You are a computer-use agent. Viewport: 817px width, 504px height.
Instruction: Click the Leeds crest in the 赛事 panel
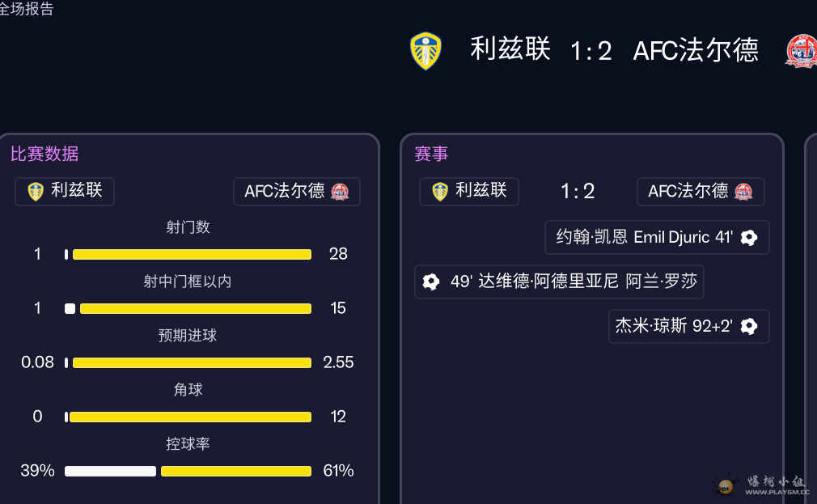coord(440,191)
